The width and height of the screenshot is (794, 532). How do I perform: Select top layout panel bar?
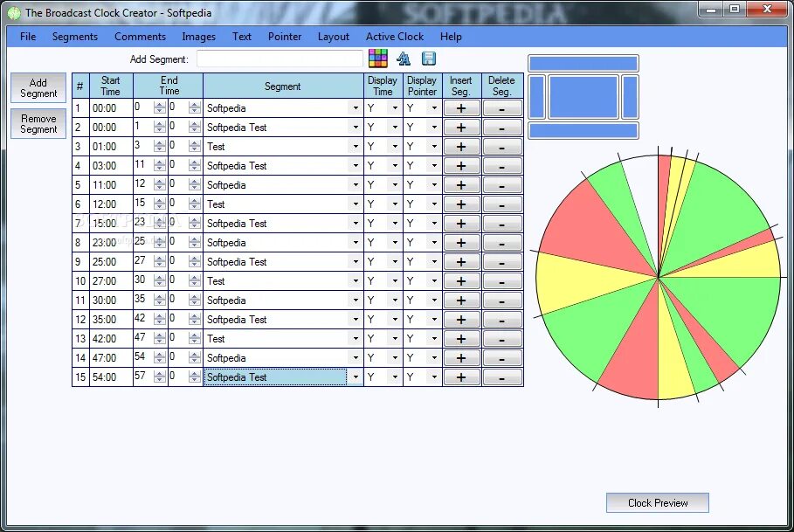[x=583, y=63]
